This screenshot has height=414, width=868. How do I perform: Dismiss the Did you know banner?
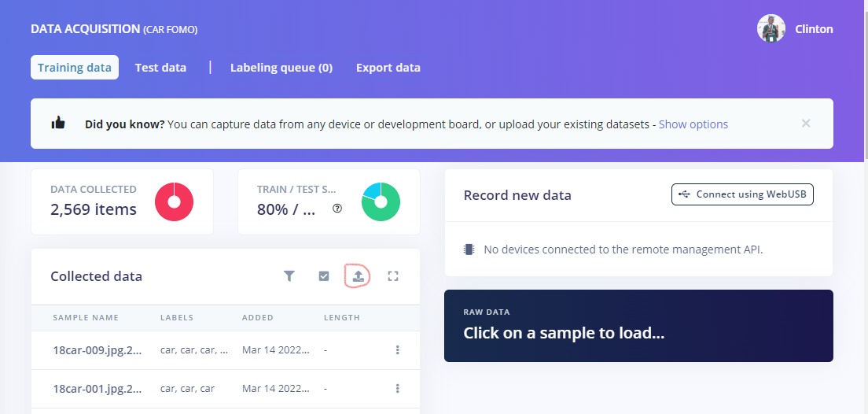click(806, 124)
